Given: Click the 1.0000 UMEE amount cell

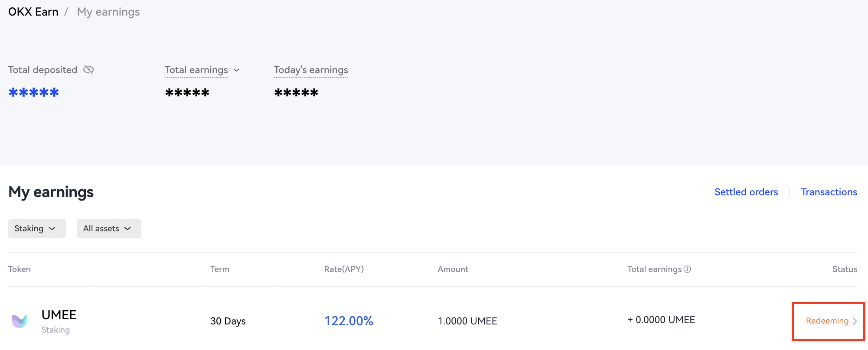Looking at the screenshot, I should point(467,321).
